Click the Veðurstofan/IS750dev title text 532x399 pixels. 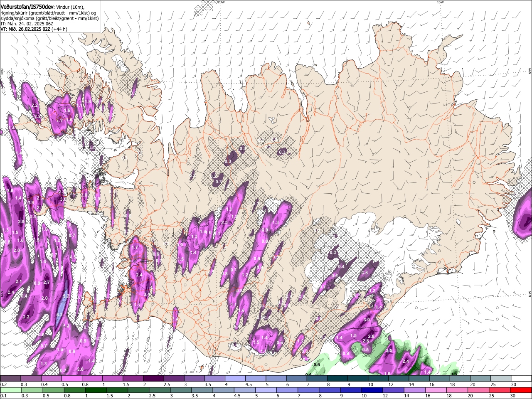(x=27, y=7)
